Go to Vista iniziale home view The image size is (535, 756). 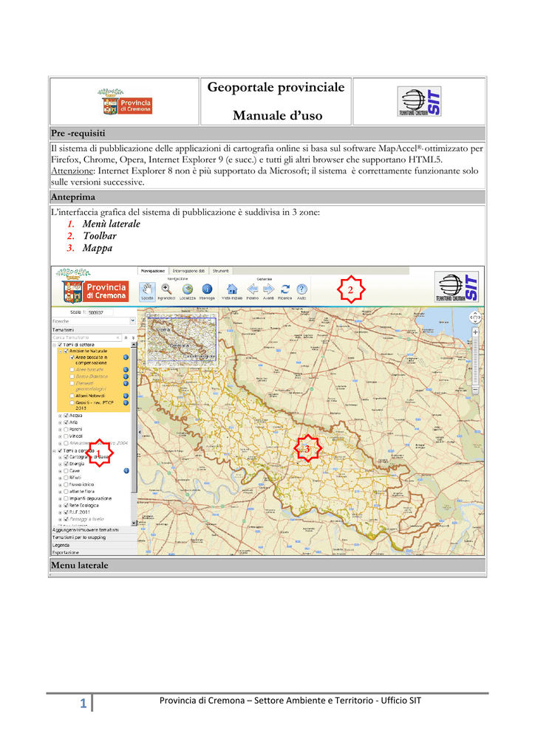tap(232, 292)
